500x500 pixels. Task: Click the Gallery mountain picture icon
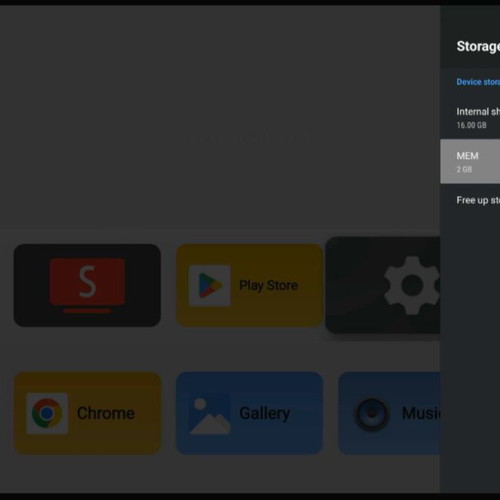[x=210, y=413]
